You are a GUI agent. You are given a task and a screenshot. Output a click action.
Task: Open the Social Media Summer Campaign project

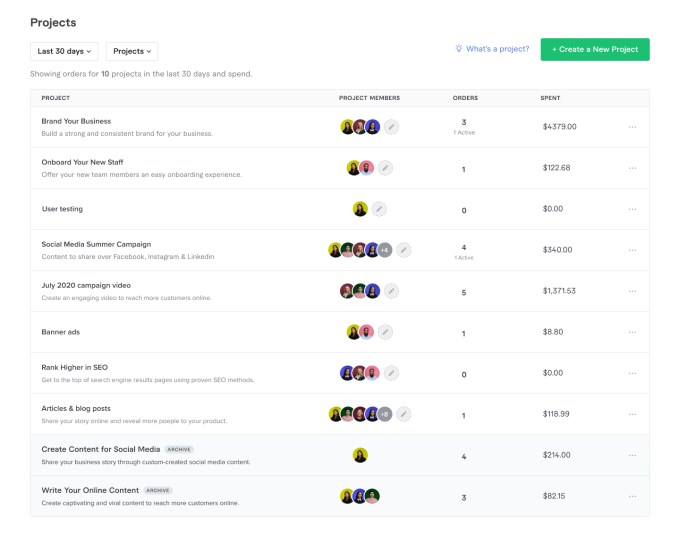[x=96, y=244]
